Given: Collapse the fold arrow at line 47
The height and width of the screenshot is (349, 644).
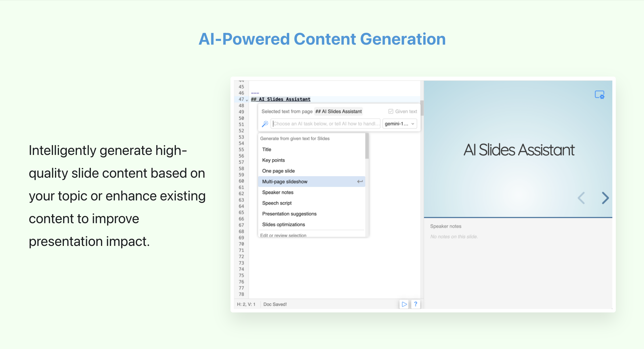Looking at the screenshot, I should (x=247, y=100).
